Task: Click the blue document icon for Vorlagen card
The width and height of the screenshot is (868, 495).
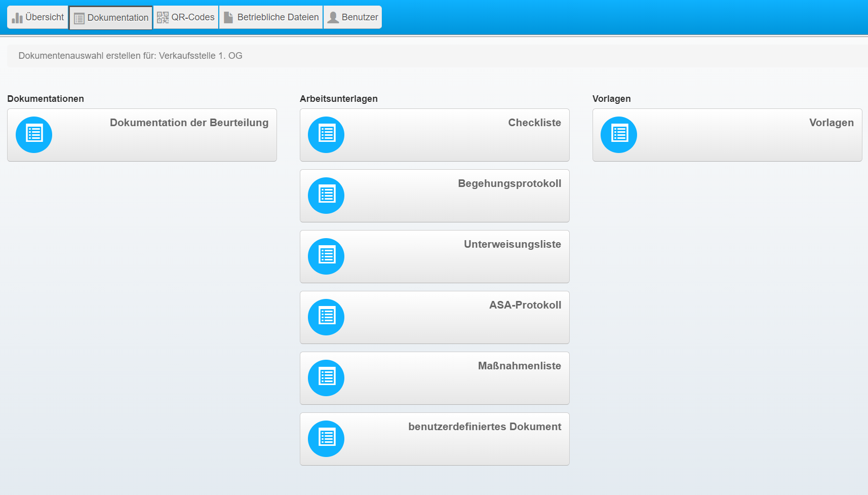Action: (619, 135)
